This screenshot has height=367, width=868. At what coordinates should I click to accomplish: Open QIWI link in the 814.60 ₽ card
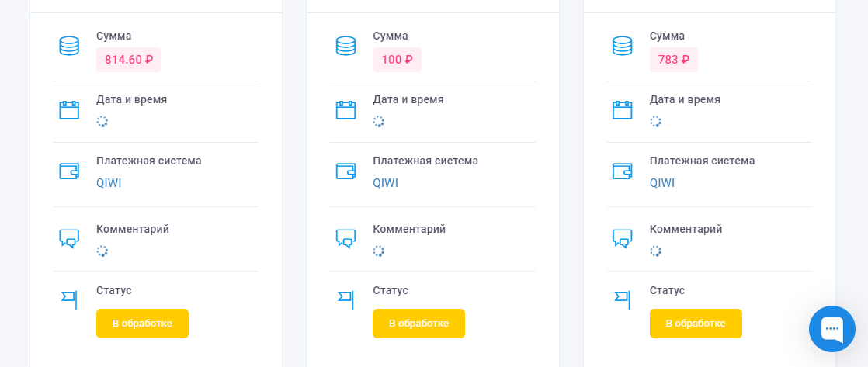pos(109,183)
